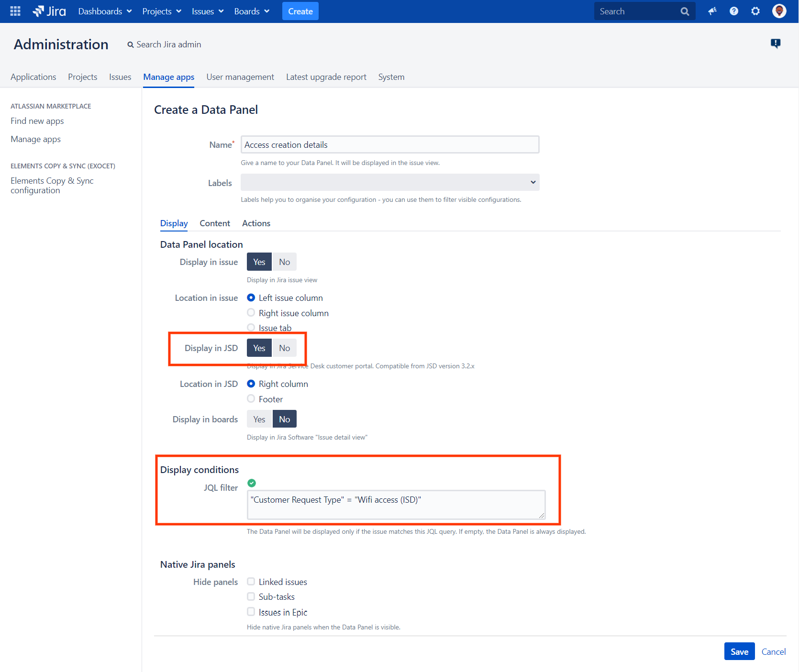
Task: Open Find new apps
Action: click(37, 121)
